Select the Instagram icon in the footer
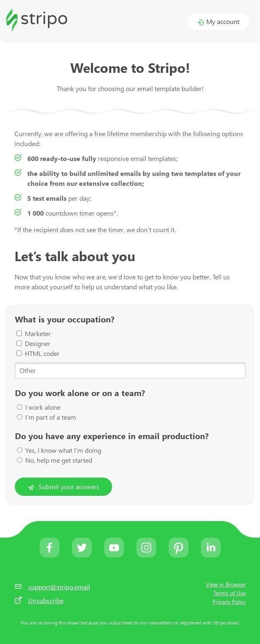 coord(146,547)
